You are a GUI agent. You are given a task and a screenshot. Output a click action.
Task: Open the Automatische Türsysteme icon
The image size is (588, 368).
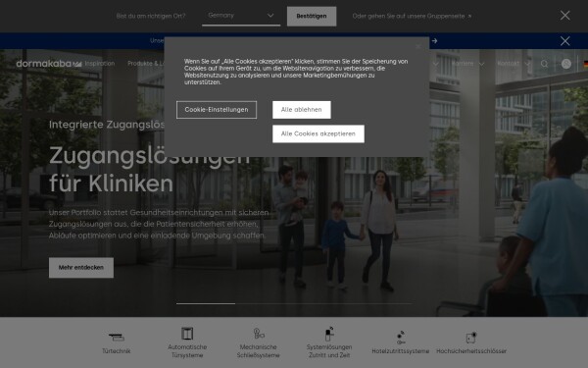click(x=187, y=334)
